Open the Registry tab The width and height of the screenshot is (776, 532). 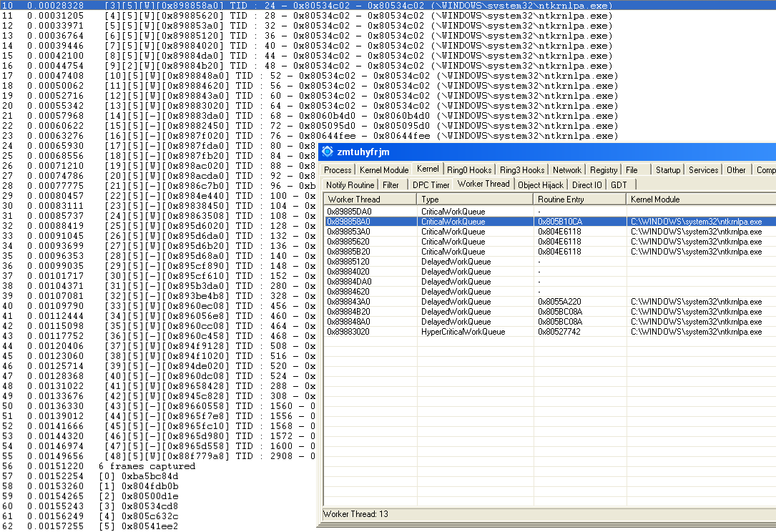pyautogui.click(x=604, y=170)
